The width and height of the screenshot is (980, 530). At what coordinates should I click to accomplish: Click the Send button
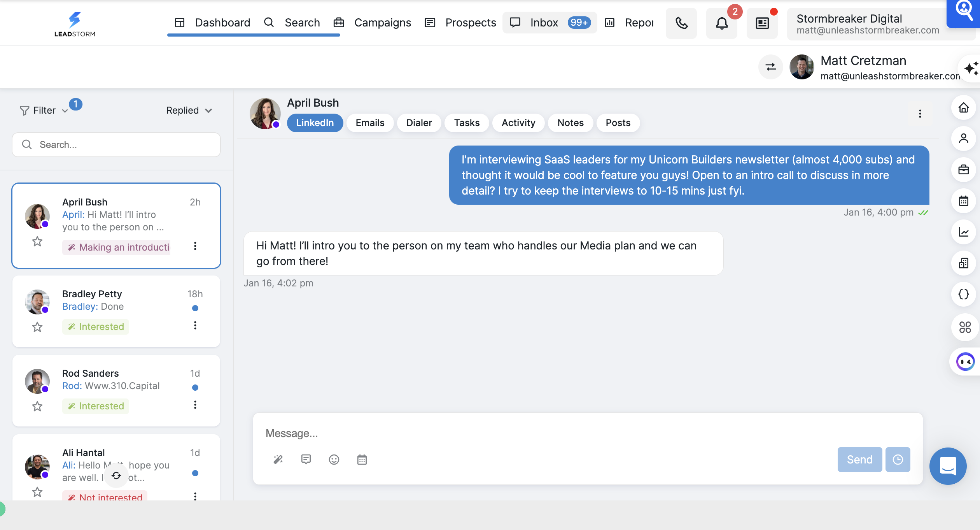point(859,460)
